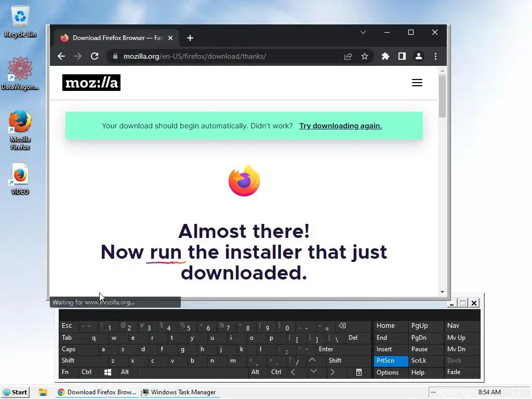
Task: Click the PgDn key on-screen keyboard
Action: pyautogui.click(x=425, y=338)
